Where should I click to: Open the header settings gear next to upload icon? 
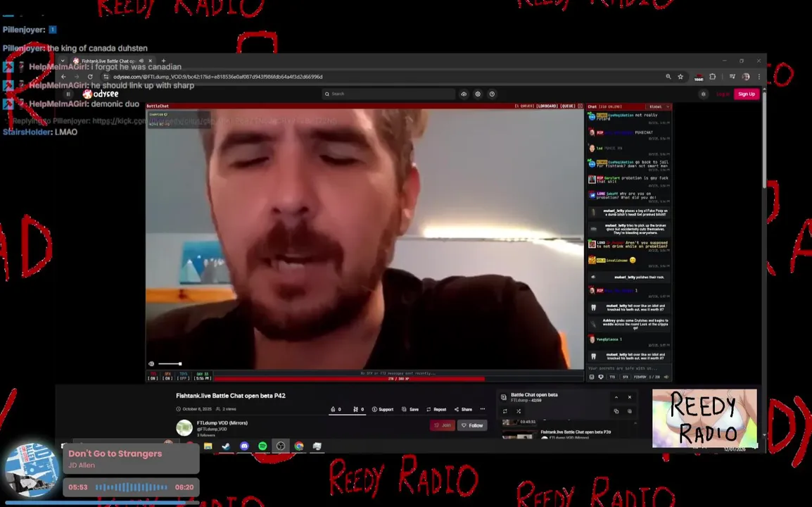478,94
